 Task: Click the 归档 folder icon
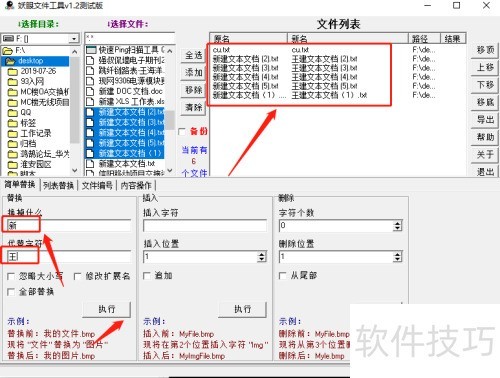(12, 144)
